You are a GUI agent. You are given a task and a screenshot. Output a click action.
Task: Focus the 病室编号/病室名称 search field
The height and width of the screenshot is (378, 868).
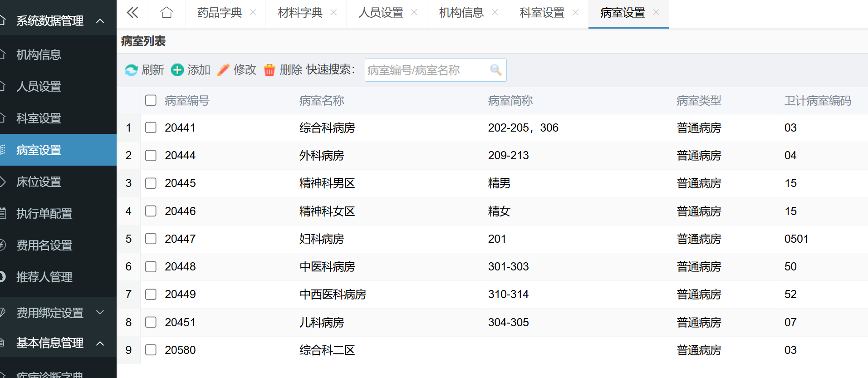click(427, 70)
